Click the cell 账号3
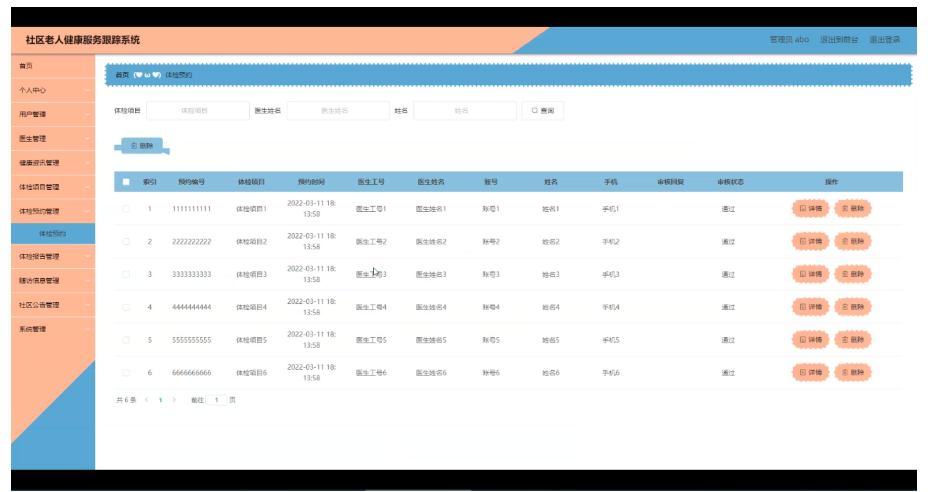 (491, 274)
